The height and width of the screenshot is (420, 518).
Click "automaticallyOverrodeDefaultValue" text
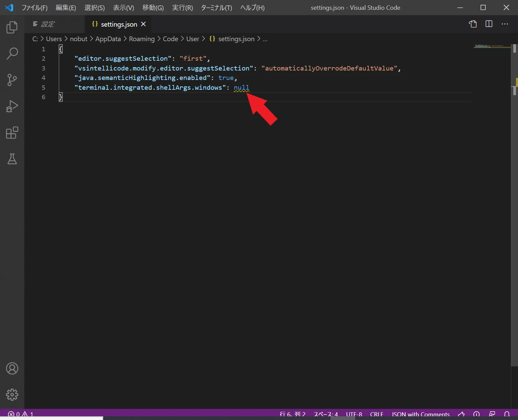tap(329, 68)
